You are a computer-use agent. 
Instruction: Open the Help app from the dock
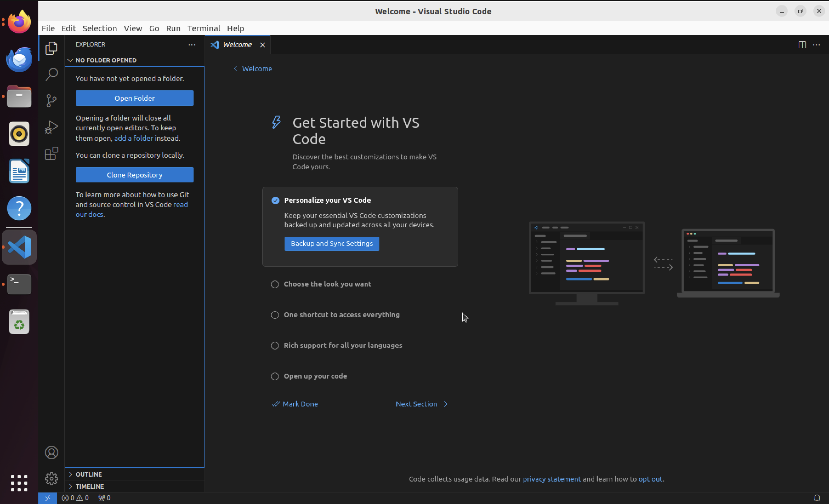pos(19,208)
